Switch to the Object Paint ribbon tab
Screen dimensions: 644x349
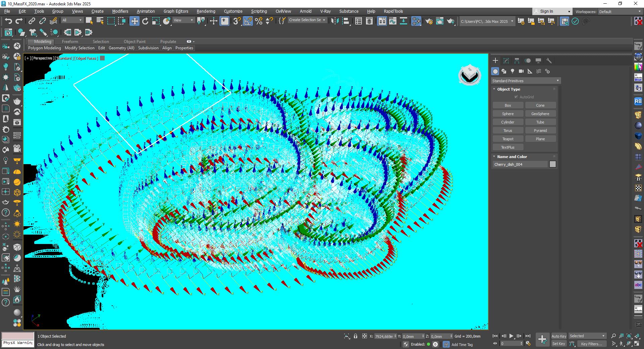[135, 42]
